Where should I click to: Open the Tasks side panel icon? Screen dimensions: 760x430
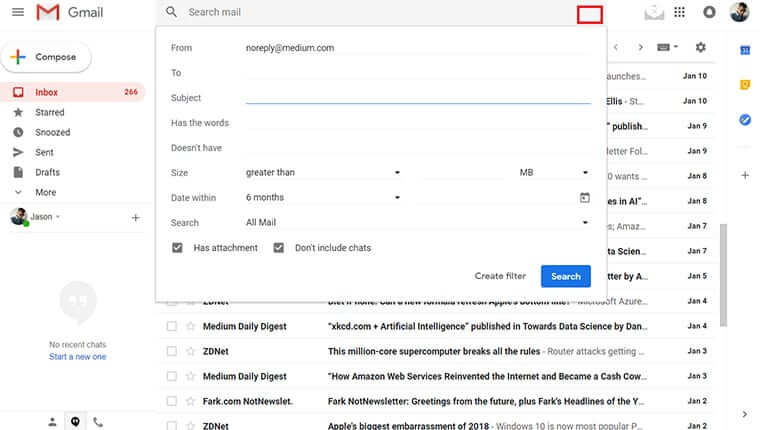coord(745,119)
